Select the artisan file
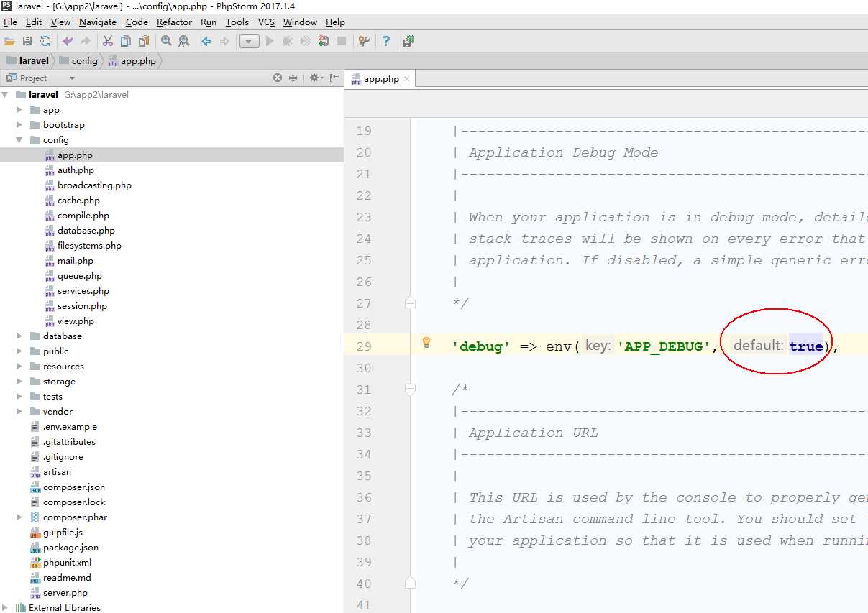The width and height of the screenshot is (868, 613). pos(57,472)
